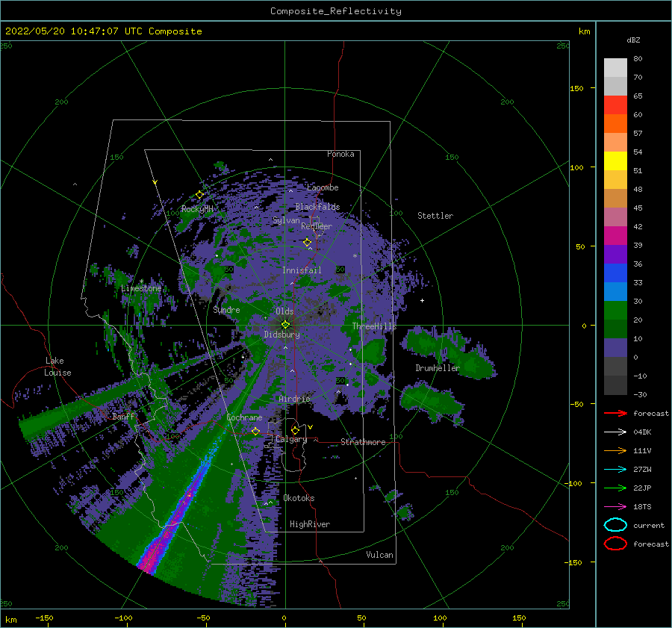The width and height of the screenshot is (672, 628).
Task: Click the dBZ legend heading
Action: [633, 40]
